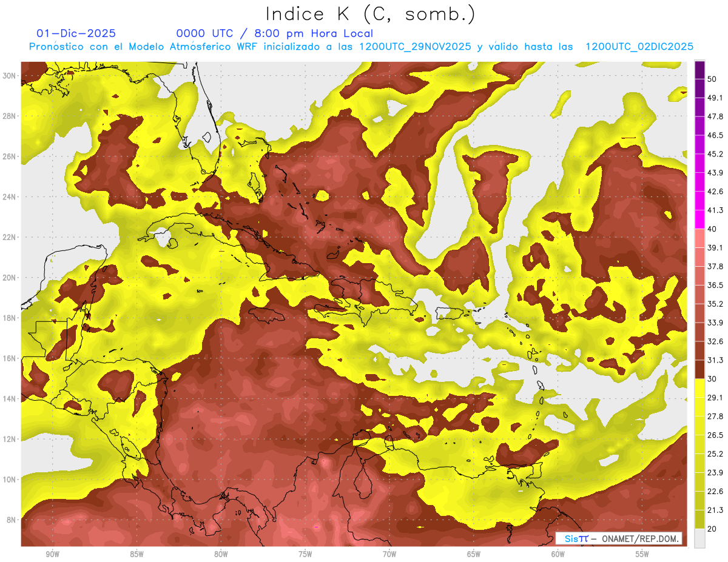Click the color bar value "47.8"
The image size is (728, 562).
(715, 117)
